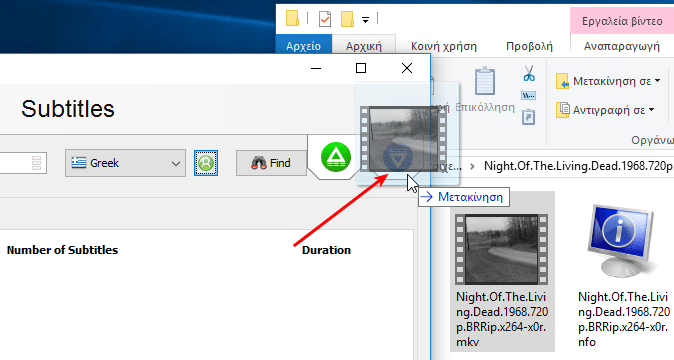674x360 pixels.
Task: Open the Αρχείο tab in Explorer
Action: [x=303, y=46]
